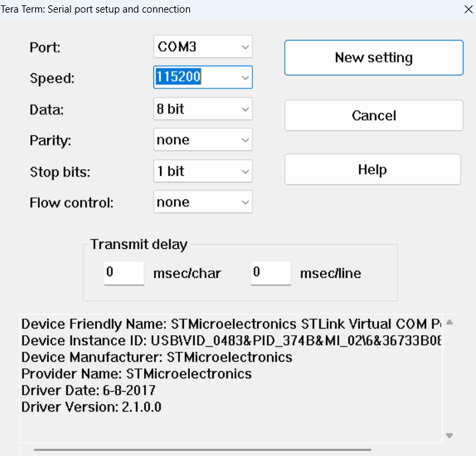Close the serial port setup dialog
This screenshot has height=456, width=476.
(x=467, y=9)
